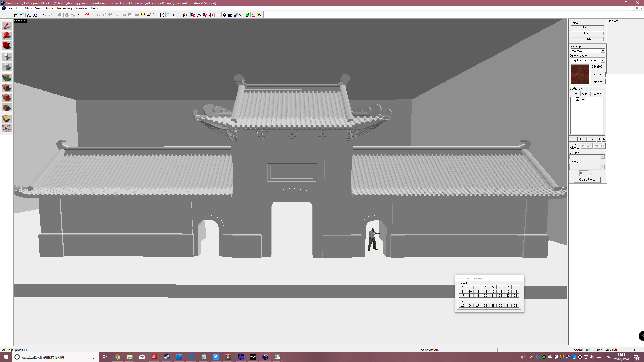Open the Instancing menu
The width and height of the screenshot is (644, 362).
pyautogui.click(x=64, y=8)
